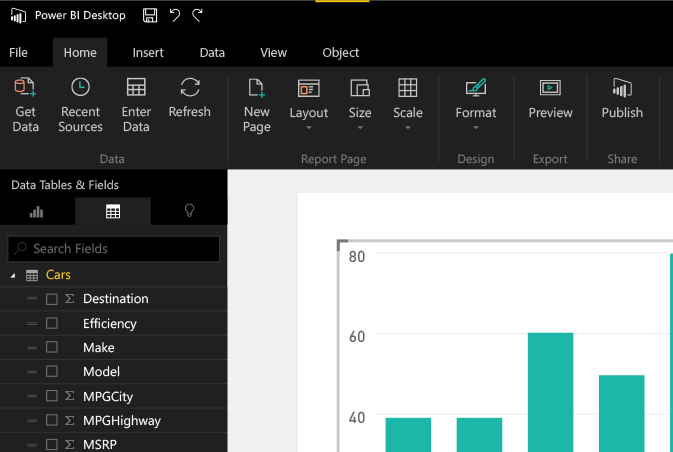
Task: Add a New Page to the report
Action: [257, 106]
